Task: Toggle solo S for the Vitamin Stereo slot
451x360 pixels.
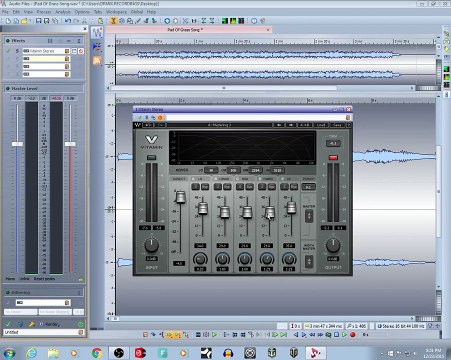Action: pos(17,51)
